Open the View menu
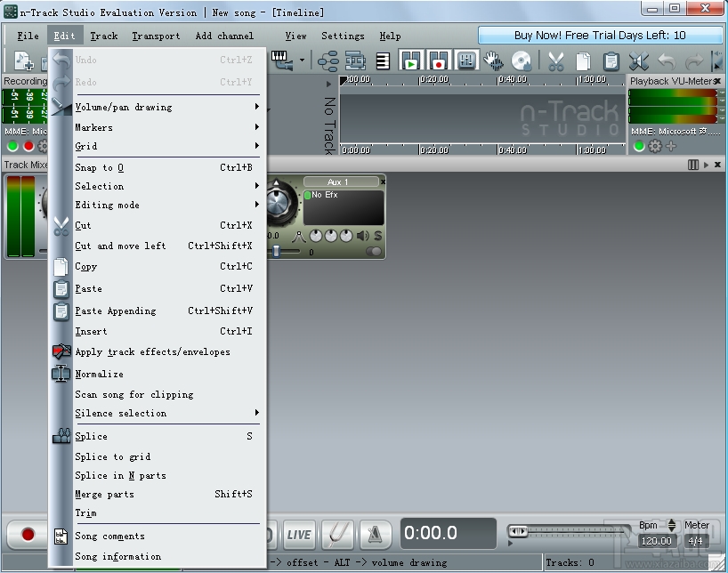The image size is (728, 573). click(295, 36)
